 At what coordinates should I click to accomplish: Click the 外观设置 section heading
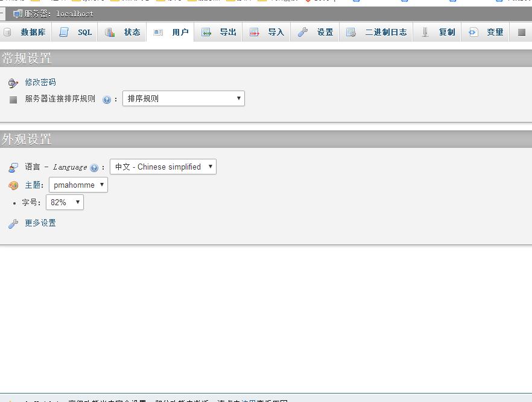(x=27, y=139)
